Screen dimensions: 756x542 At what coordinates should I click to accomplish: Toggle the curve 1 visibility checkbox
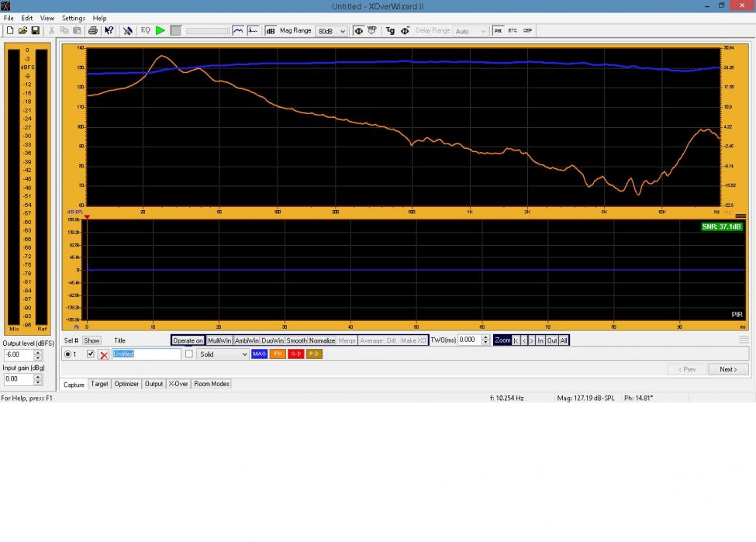pos(91,354)
